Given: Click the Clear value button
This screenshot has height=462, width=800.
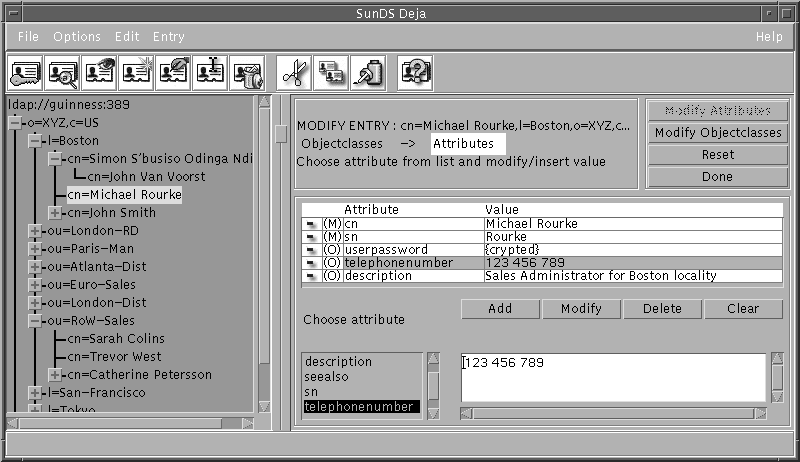Looking at the screenshot, I should (x=743, y=309).
